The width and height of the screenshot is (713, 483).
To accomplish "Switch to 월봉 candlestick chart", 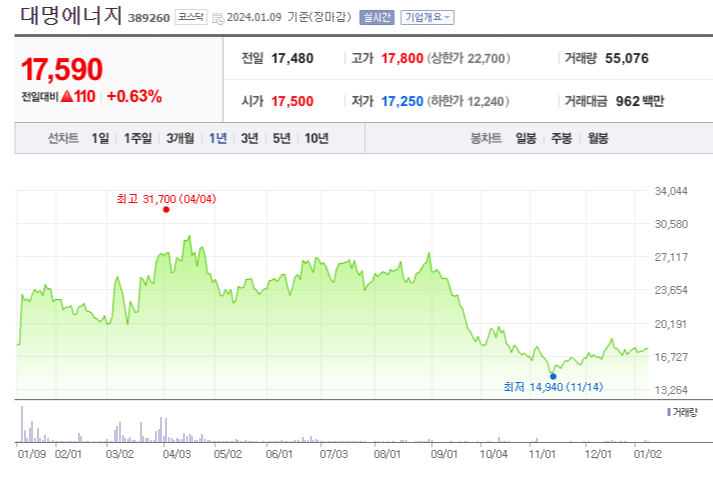I will (x=598, y=138).
